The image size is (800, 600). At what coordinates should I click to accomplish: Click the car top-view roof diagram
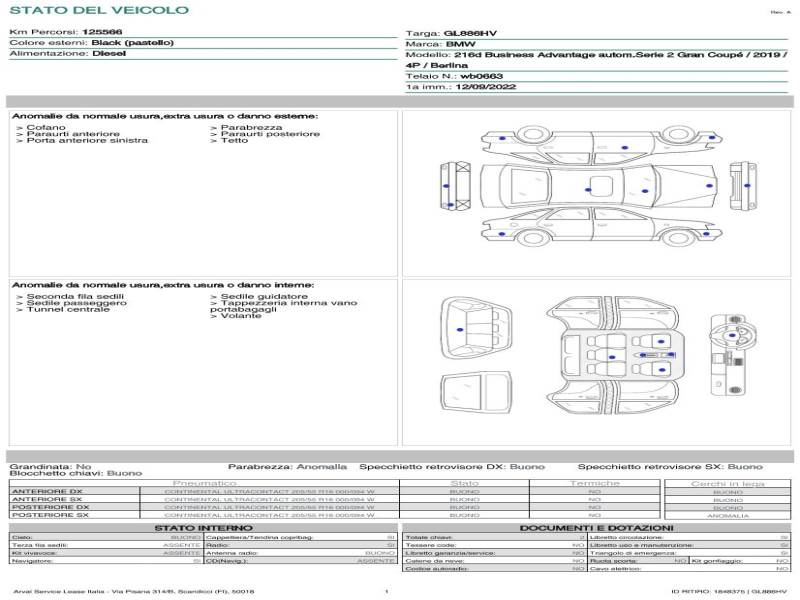[599, 187]
